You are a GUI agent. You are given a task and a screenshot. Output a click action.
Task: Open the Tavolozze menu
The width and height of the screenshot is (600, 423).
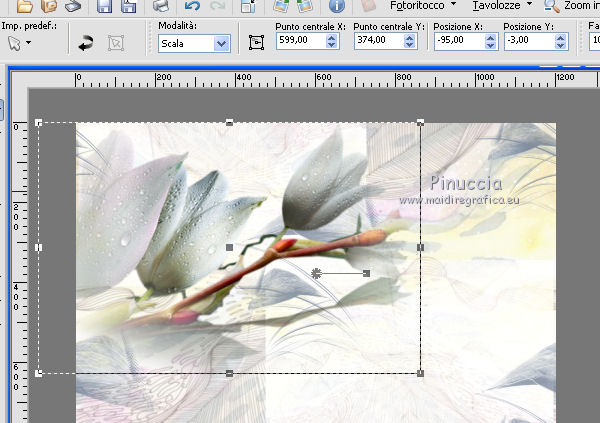pyautogui.click(x=502, y=5)
